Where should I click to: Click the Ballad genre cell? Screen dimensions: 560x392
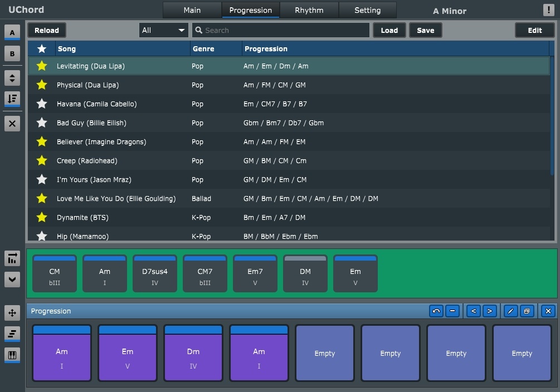[201, 198]
